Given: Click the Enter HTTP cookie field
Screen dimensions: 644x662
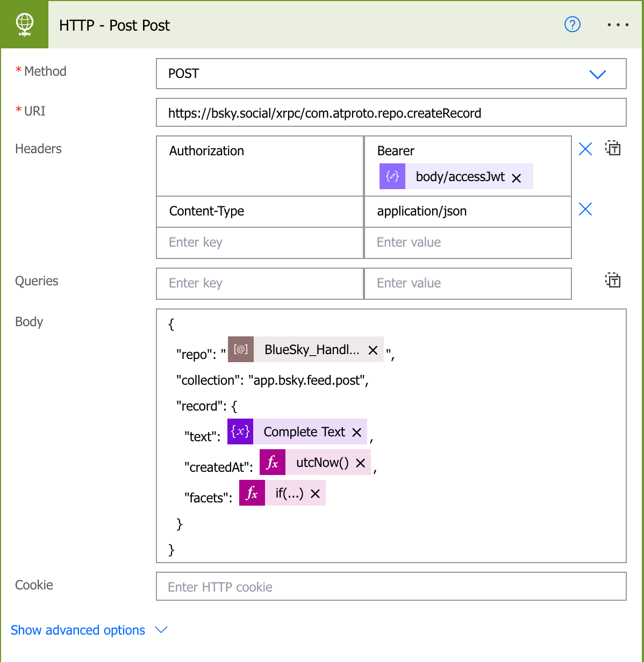Looking at the screenshot, I should 391,587.
